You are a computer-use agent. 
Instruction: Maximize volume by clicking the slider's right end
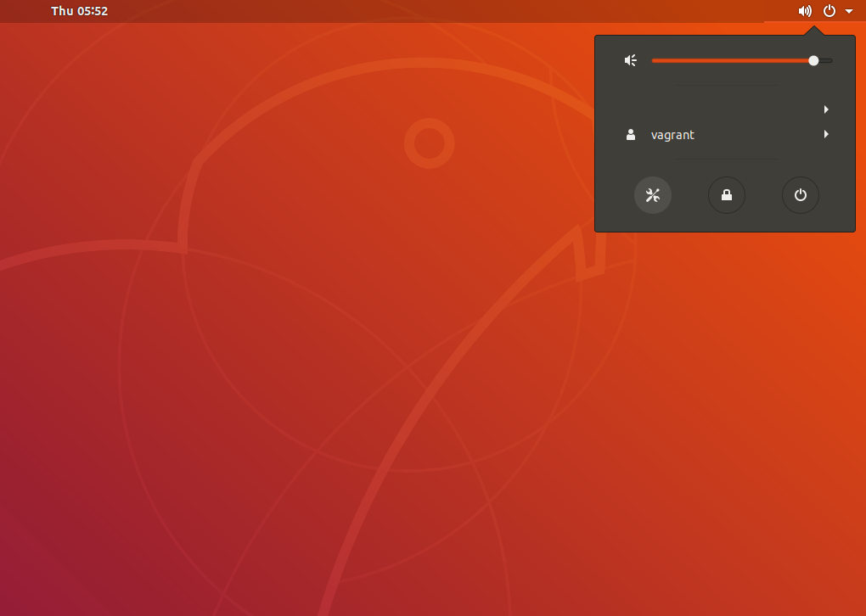click(829, 60)
